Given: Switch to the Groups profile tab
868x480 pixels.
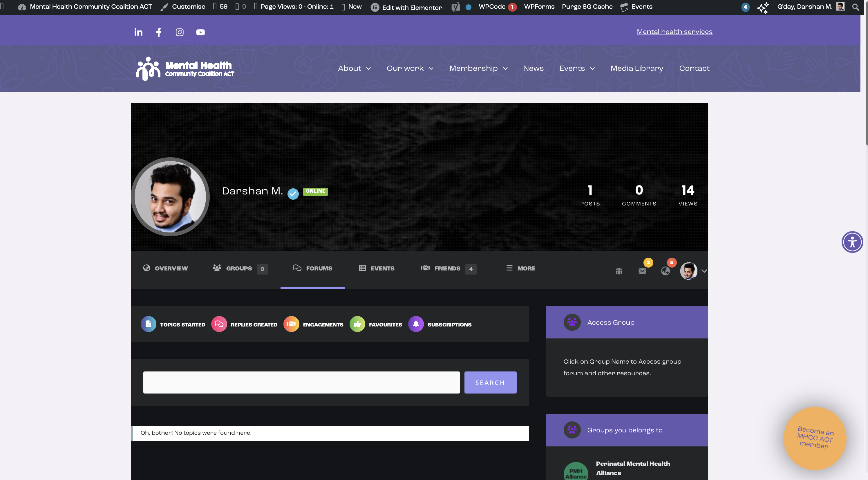Looking at the screenshot, I should coord(240,268).
